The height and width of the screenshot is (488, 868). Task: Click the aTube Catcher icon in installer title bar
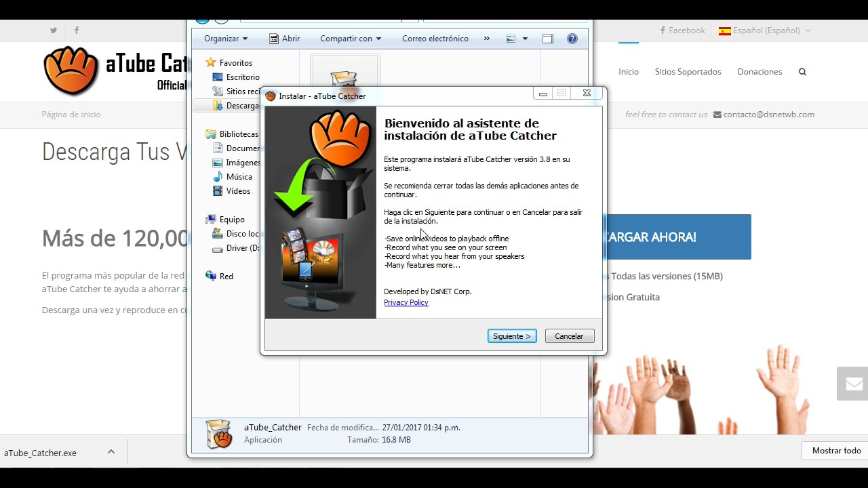(271, 96)
